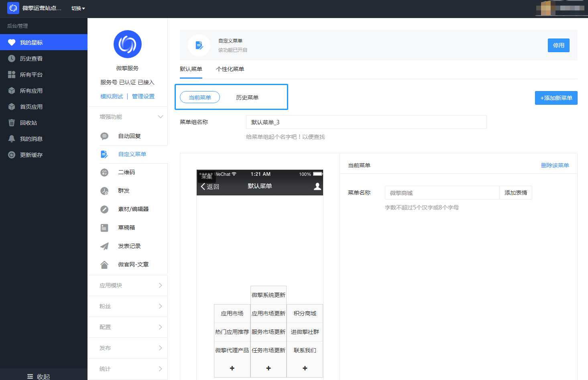
Task: Select 任务市场更新 menu item
Action: pyautogui.click(x=269, y=350)
